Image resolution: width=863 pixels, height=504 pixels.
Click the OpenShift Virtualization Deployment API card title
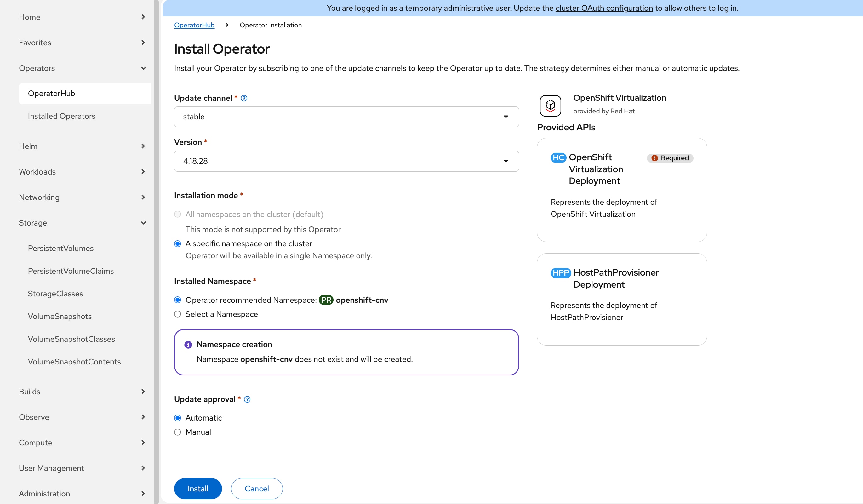tap(596, 169)
